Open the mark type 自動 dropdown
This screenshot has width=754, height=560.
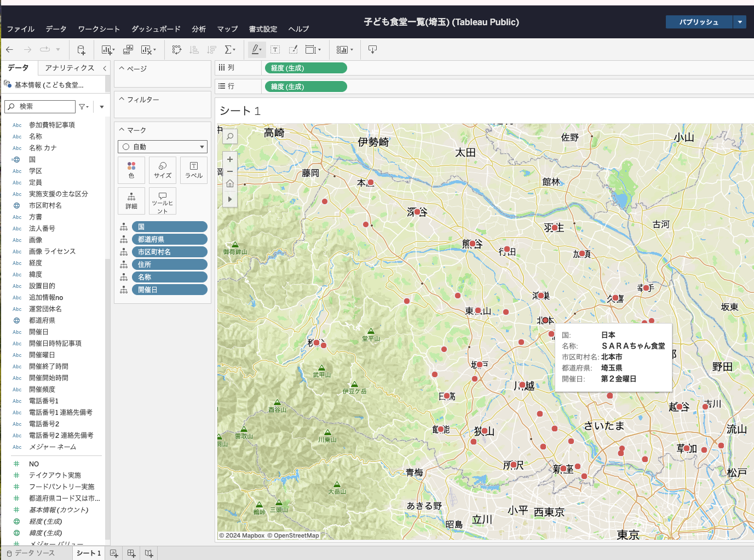pyautogui.click(x=163, y=147)
